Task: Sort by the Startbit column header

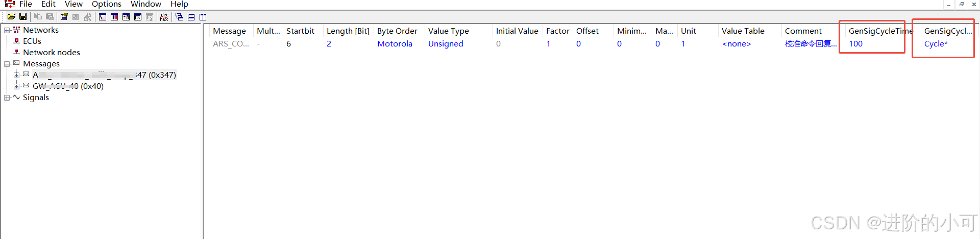Action: 300,31
